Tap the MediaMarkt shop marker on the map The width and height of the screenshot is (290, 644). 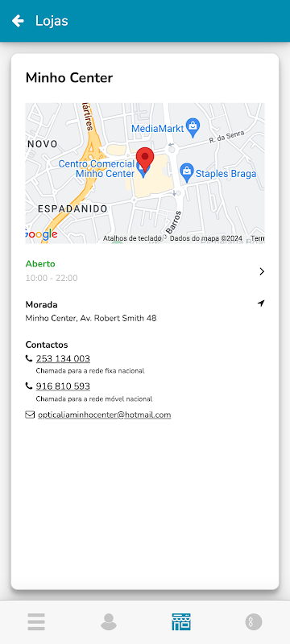coord(193,128)
